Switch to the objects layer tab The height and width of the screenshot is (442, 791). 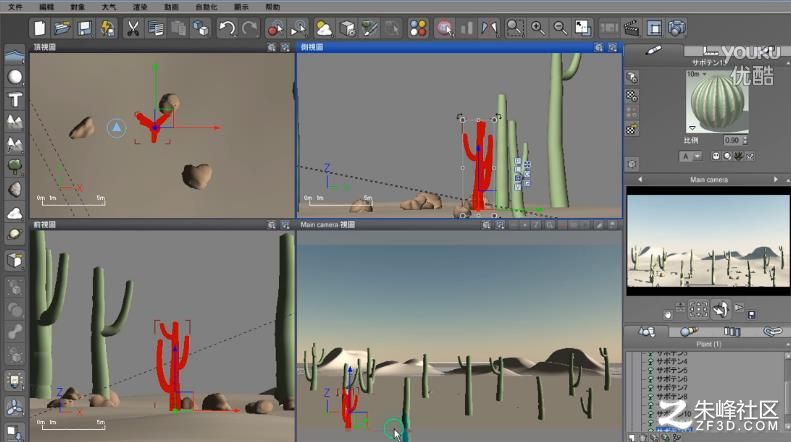pyautogui.click(x=646, y=332)
